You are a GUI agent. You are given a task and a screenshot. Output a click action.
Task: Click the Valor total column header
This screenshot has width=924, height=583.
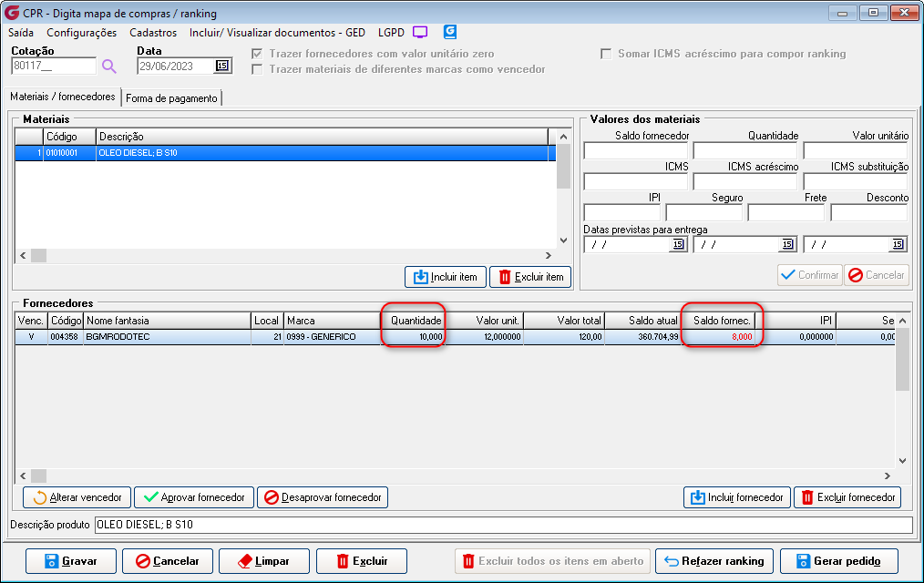[565, 321]
